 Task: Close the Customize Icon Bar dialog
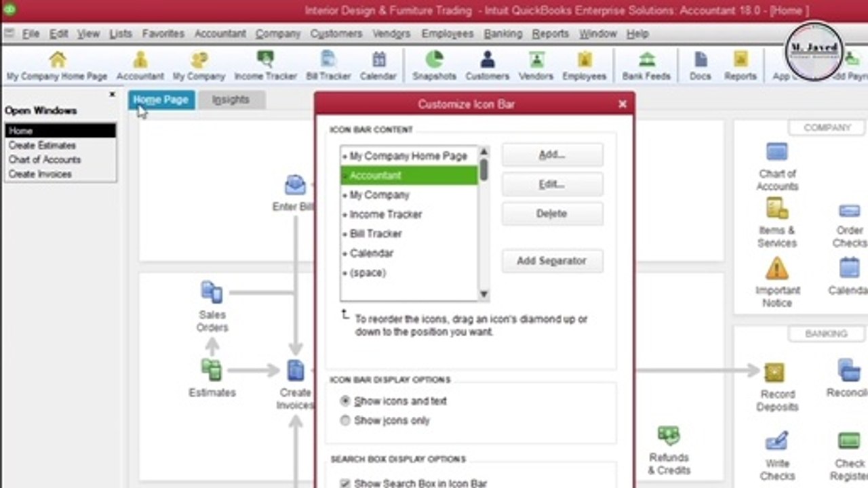pyautogui.click(x=623, y=104)
